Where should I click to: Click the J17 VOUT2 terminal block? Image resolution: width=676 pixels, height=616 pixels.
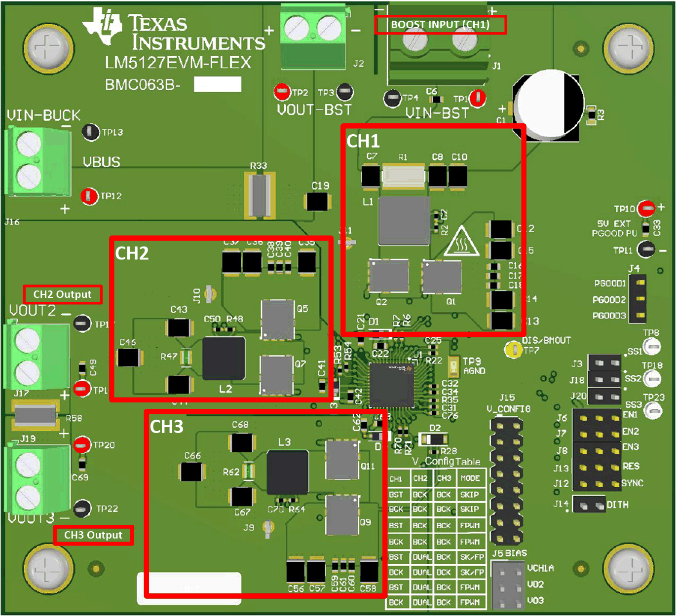click(36, 357)
